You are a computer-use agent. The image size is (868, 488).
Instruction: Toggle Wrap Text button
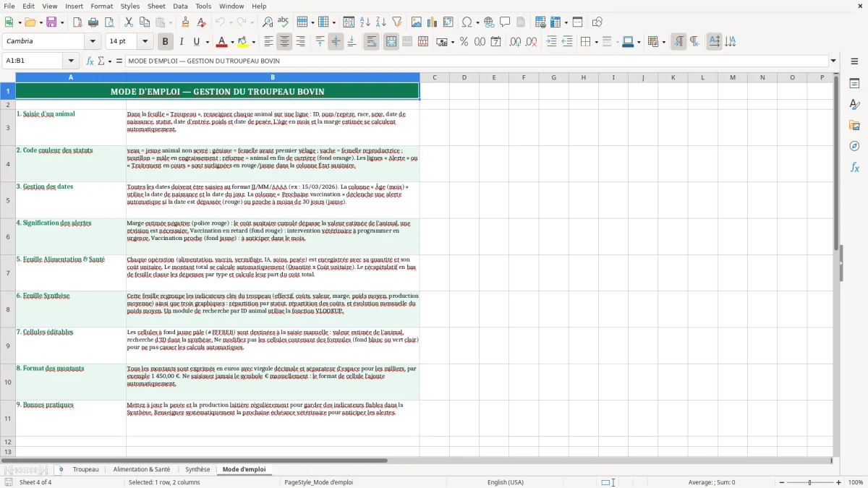point(371,42)
